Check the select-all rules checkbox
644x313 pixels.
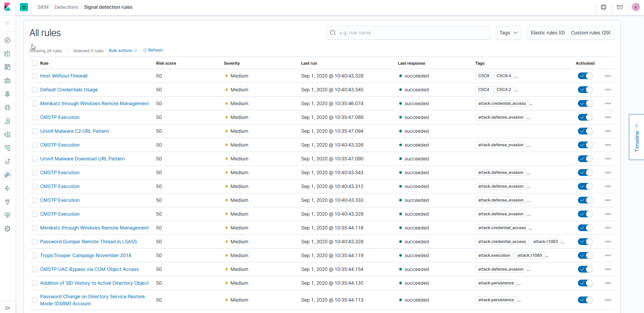point(35,63)
